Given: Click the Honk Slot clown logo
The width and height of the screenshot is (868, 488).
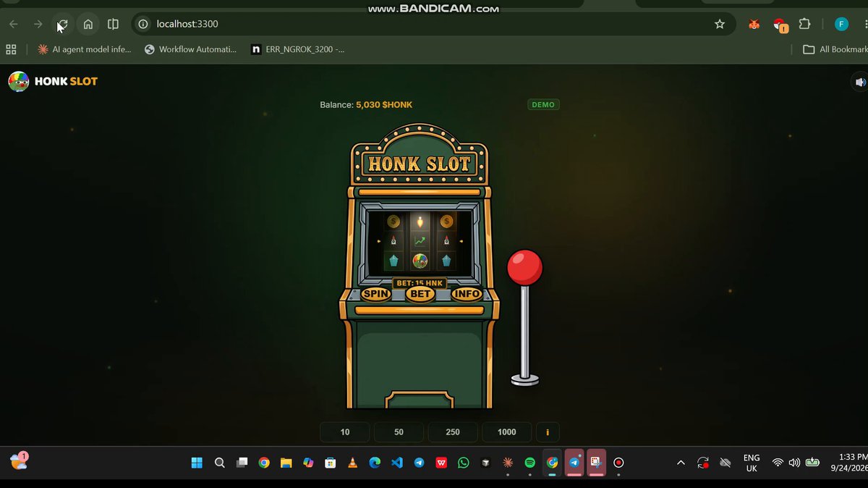Looking at the screenshot, I should 18,81.
